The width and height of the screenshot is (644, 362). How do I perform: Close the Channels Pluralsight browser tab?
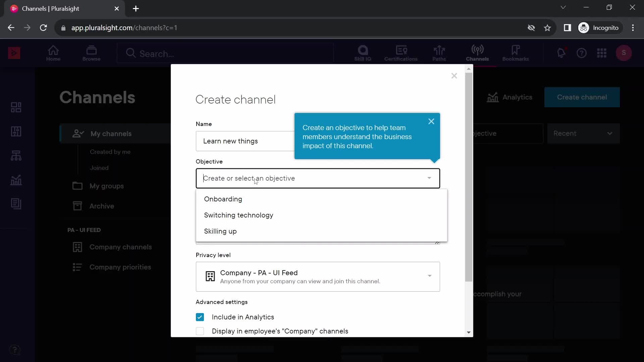click(117, 9)
